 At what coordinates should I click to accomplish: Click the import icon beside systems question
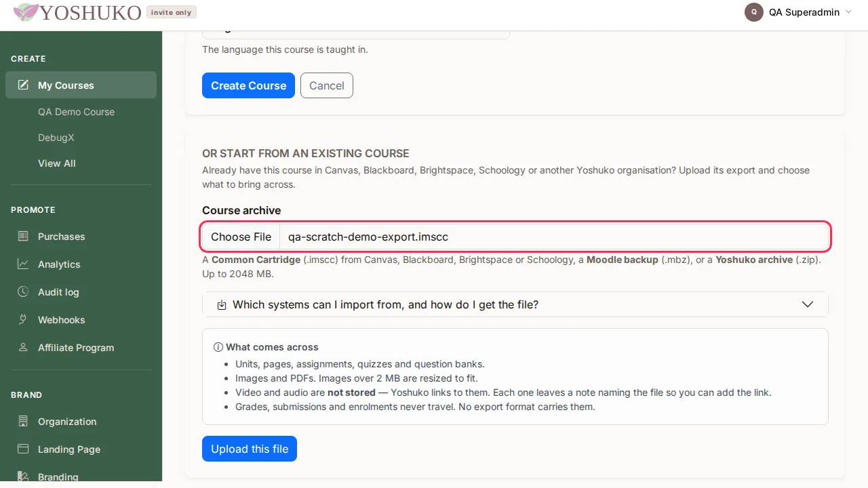click(221, 305)
